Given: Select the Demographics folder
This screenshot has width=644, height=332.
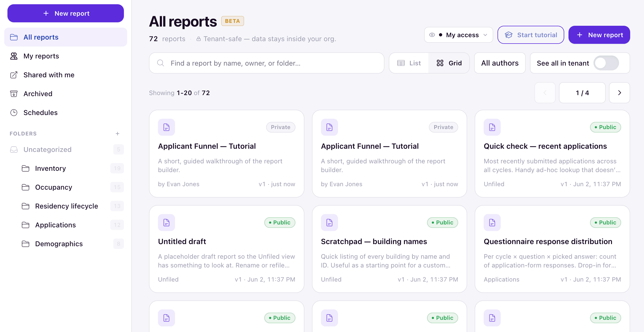Looking at the screenshot, I should (72, 244).
